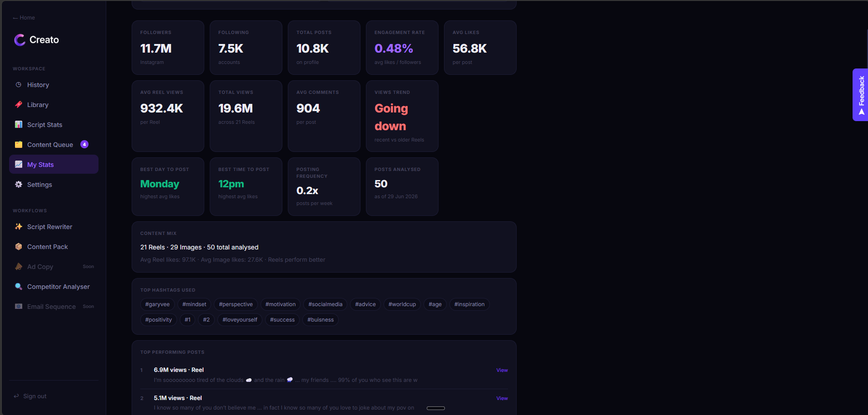Click the Sign out arrow icon
Viewport: 868px width, 415px height.
pos(16,396)
